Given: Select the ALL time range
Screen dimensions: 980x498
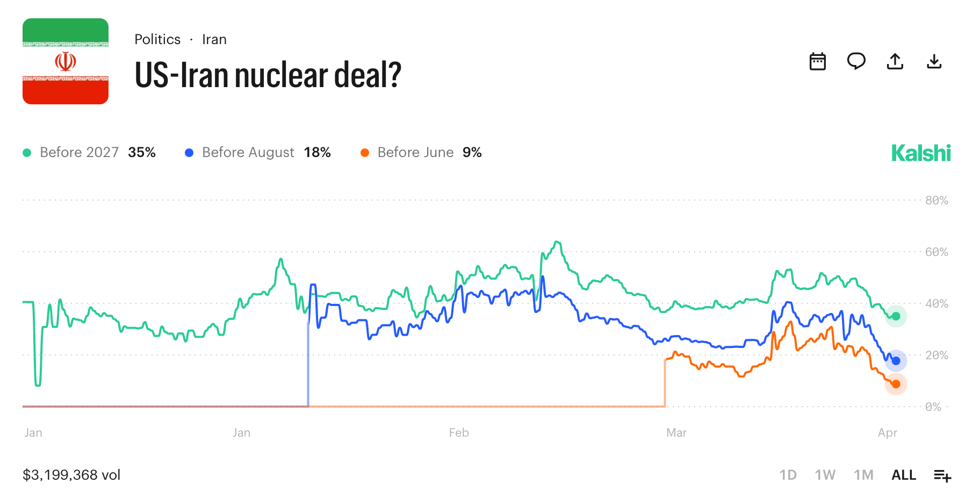Looking at the screenshot, I should click(x=904, y=475).
